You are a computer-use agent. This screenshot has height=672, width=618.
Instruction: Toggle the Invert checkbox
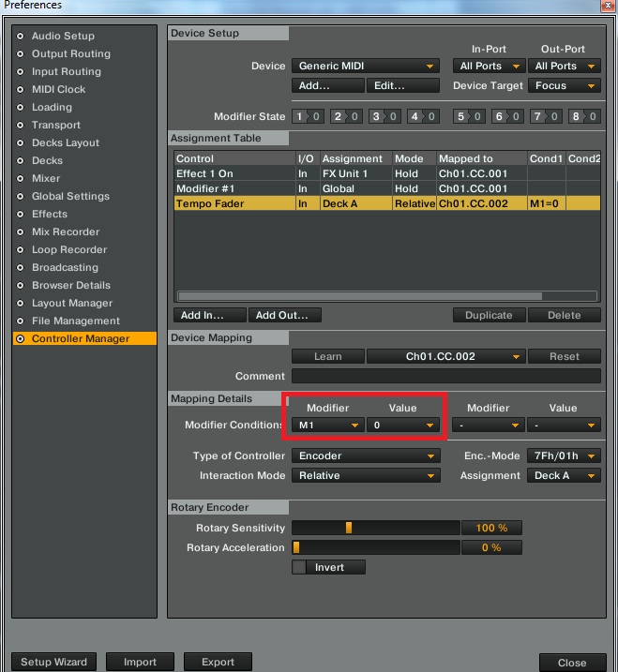(299, 567)
